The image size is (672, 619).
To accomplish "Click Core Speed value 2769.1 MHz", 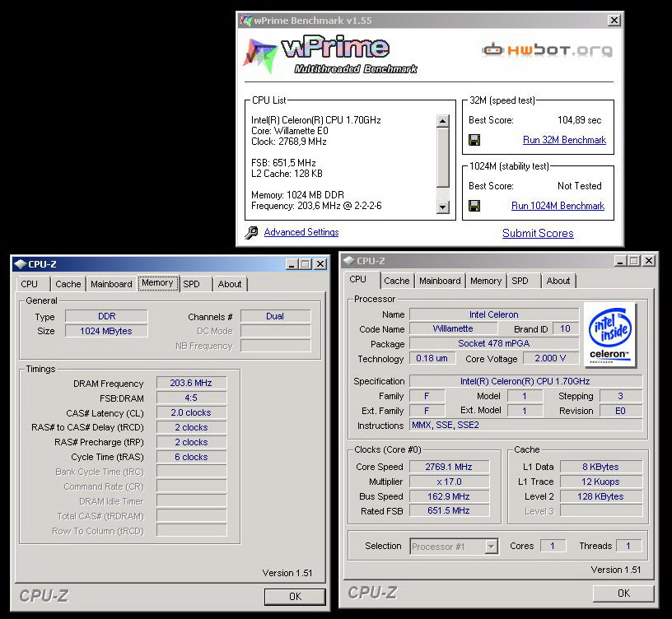I will coord(449,467).
